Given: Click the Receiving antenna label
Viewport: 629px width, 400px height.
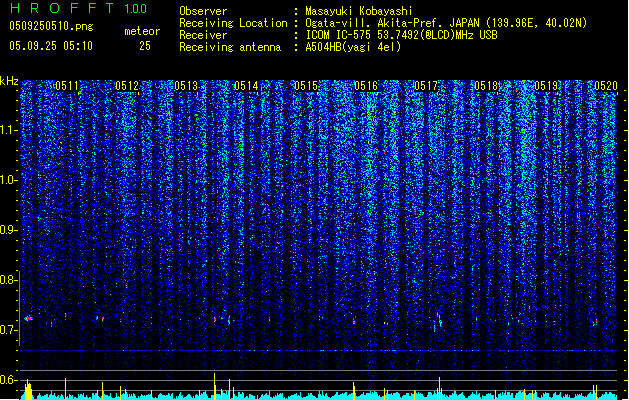Looking at the screenshot, I should pyautogui.click(x=230, y=47).
